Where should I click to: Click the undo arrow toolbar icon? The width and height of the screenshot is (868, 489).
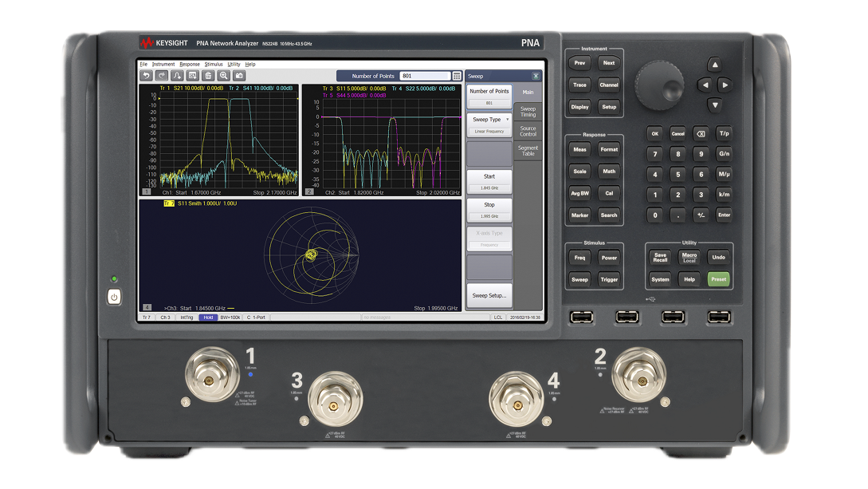[146, 76]
